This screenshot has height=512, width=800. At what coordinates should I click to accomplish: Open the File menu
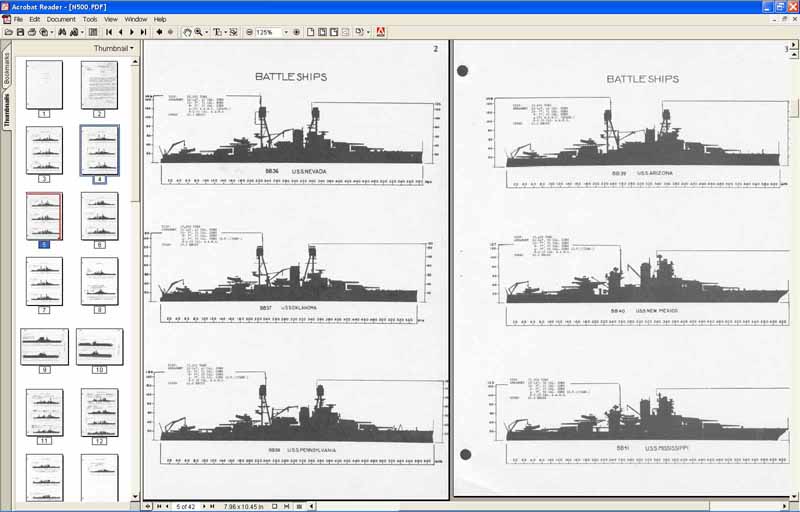pyautogui.click(x=18, y=19)
